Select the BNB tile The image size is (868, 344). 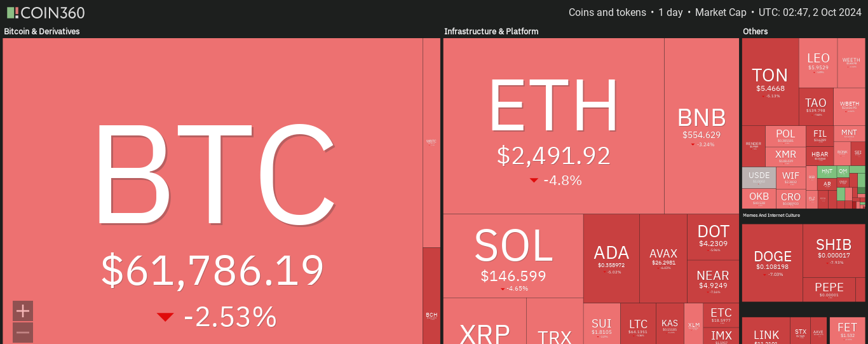pos(702,126)
